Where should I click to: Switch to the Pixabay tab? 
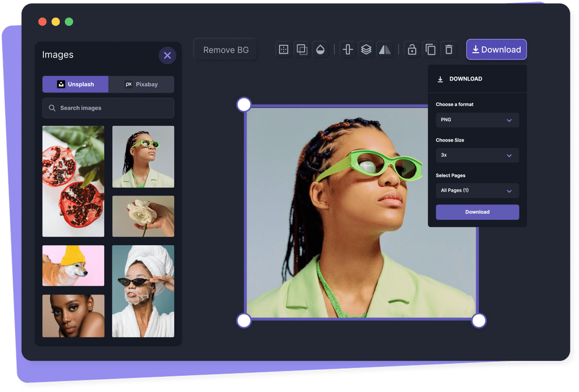141,84
